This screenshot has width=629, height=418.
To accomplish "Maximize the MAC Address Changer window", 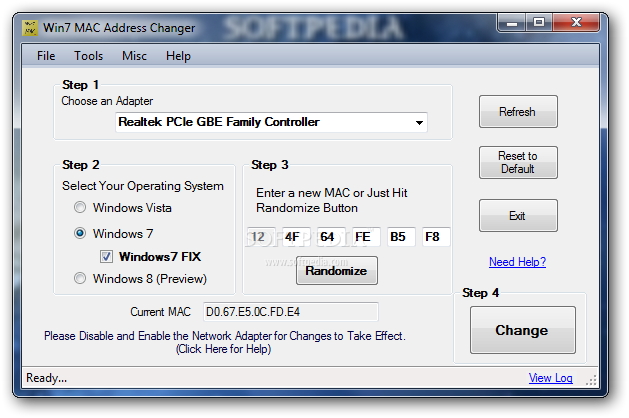I will (x=539, y=22).
